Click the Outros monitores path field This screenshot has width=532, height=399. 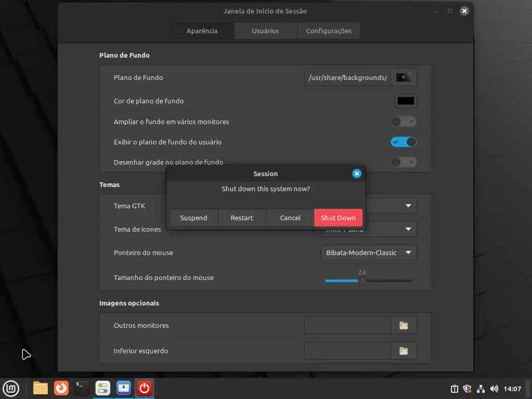348,325
